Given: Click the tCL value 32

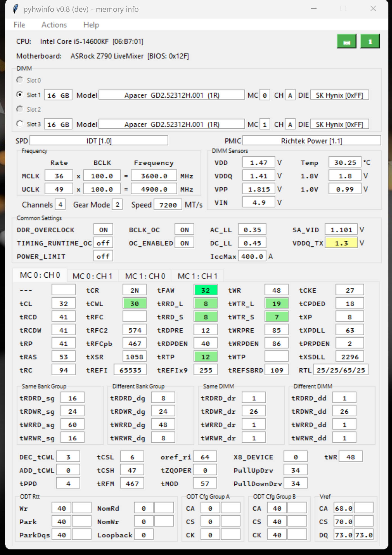Looking at the screenshot, I should [64, 304].
